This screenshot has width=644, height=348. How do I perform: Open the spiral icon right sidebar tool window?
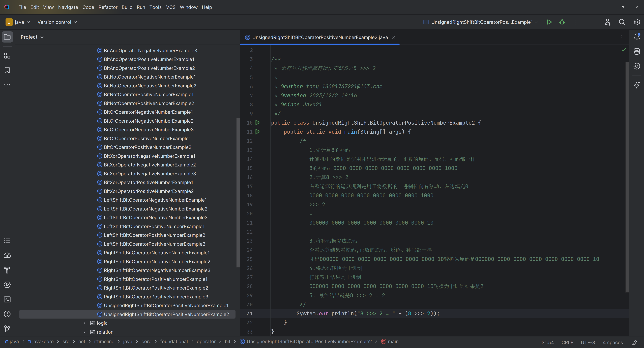[636, 66]
